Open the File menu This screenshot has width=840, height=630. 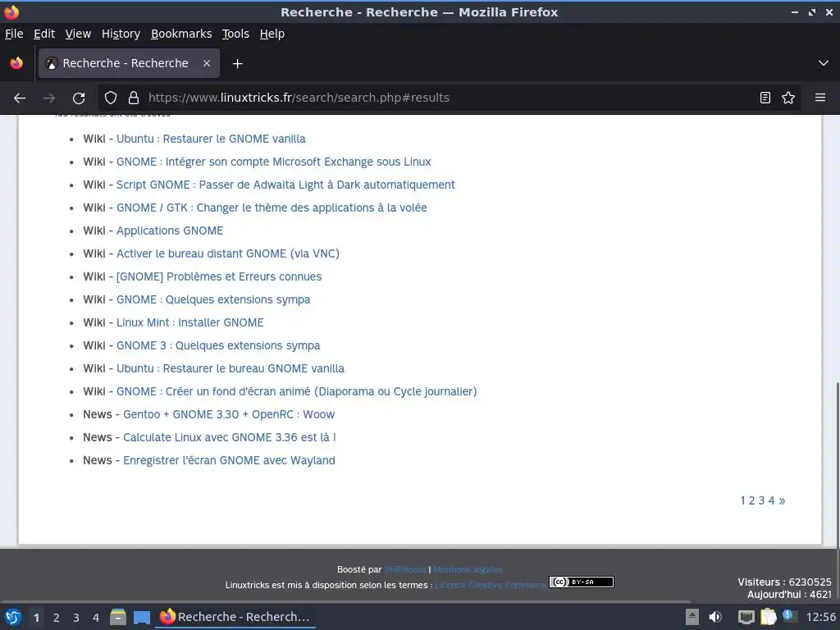pyautogui.click(x=14, y=34)
